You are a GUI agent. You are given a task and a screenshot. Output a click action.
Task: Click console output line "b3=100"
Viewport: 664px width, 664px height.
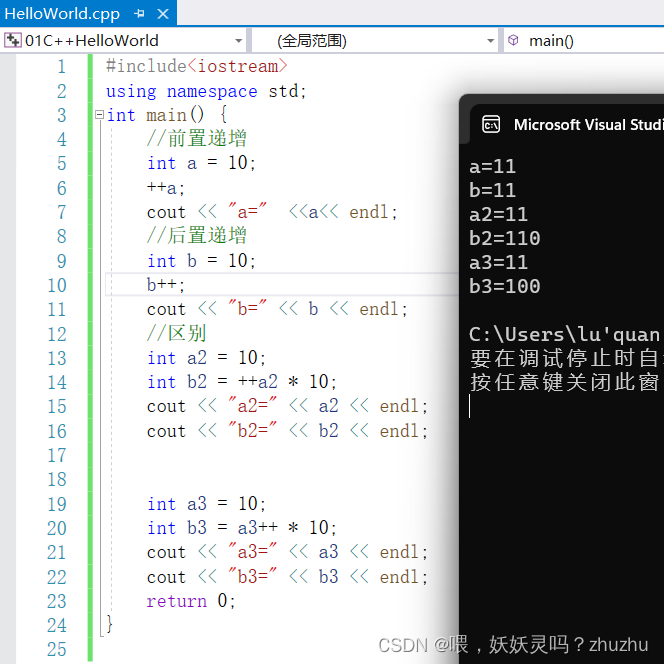coord(504,286)
